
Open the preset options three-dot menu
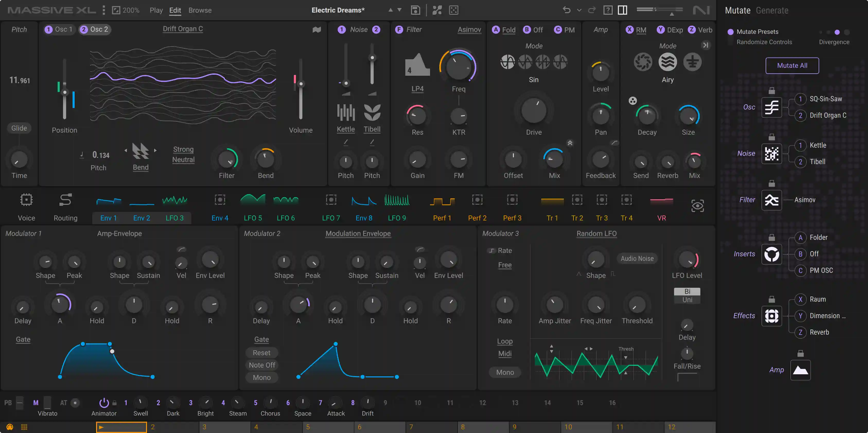click(104, 10)
